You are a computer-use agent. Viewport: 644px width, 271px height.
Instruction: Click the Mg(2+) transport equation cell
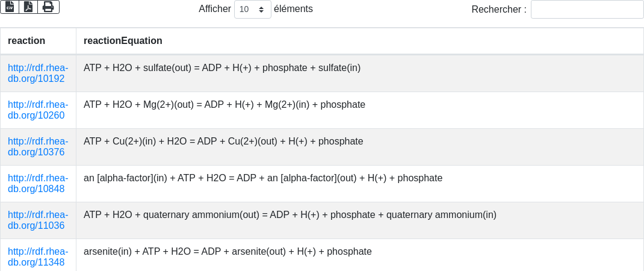(x=224, y=105)
